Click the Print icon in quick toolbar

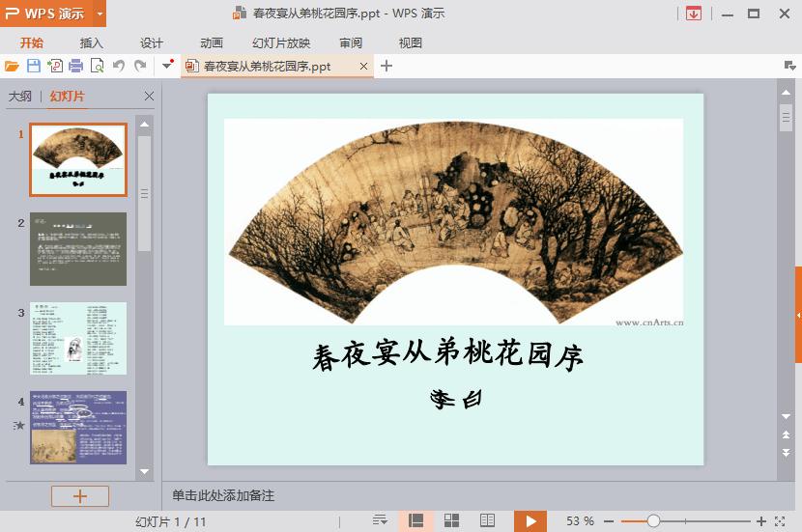(75, 66)
